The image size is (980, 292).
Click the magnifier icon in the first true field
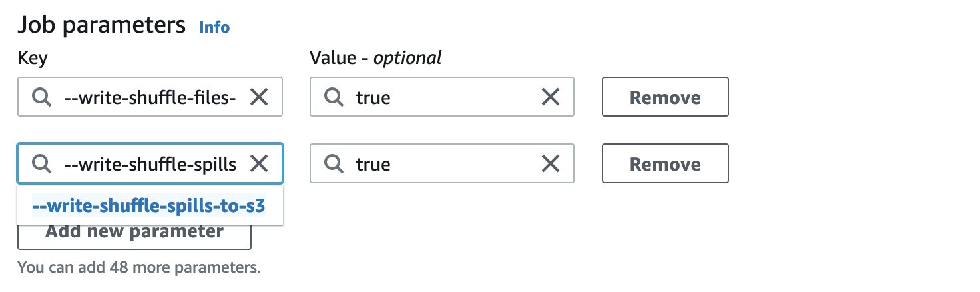[x=333, y=97]
